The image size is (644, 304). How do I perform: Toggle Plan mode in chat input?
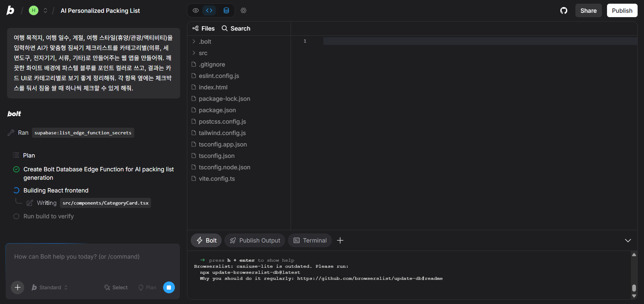[148, 288]
